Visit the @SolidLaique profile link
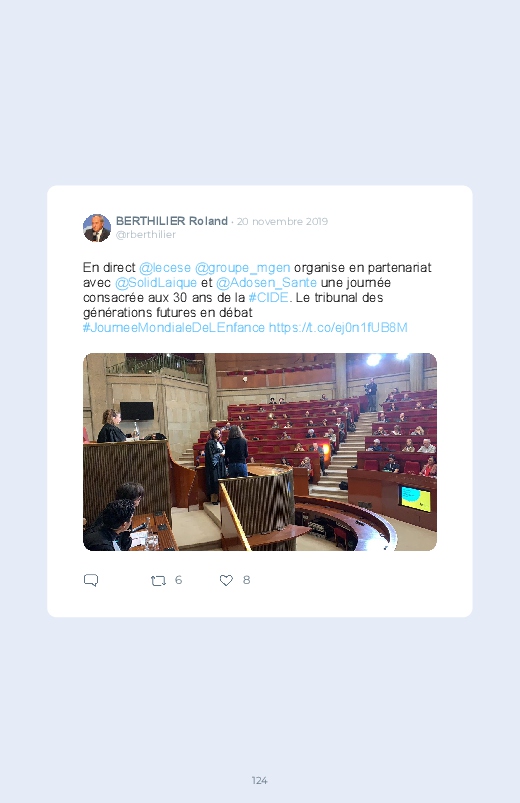Viewport: 520px width, 803px height. click(x=156, y=283)
